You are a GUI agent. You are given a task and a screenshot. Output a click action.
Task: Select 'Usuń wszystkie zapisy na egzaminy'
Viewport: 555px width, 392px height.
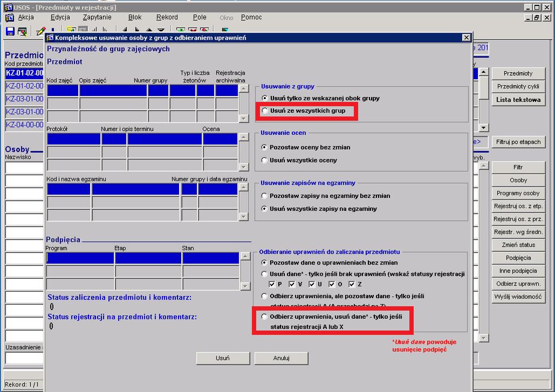pos(264,209)
